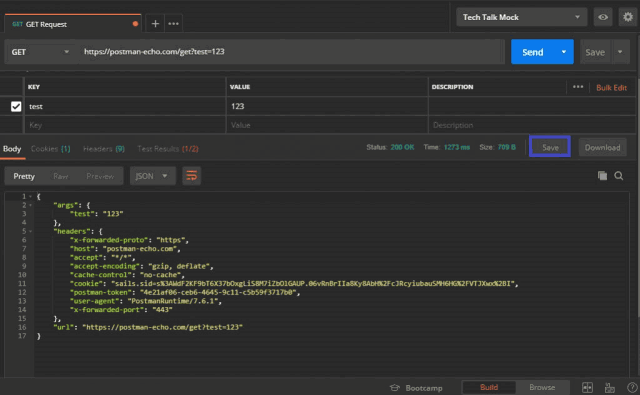Click the "postman-token" line in response
The image size is (640, 395).
coord(184,293)
